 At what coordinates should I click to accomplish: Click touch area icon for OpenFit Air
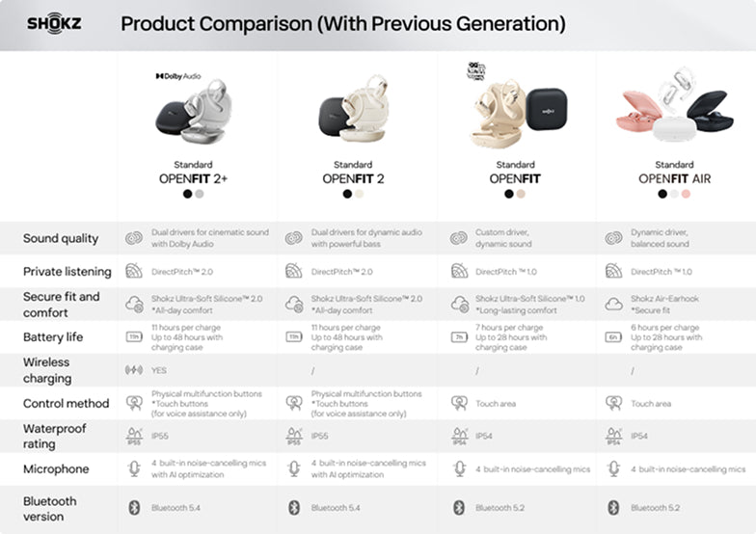(613, 403)
